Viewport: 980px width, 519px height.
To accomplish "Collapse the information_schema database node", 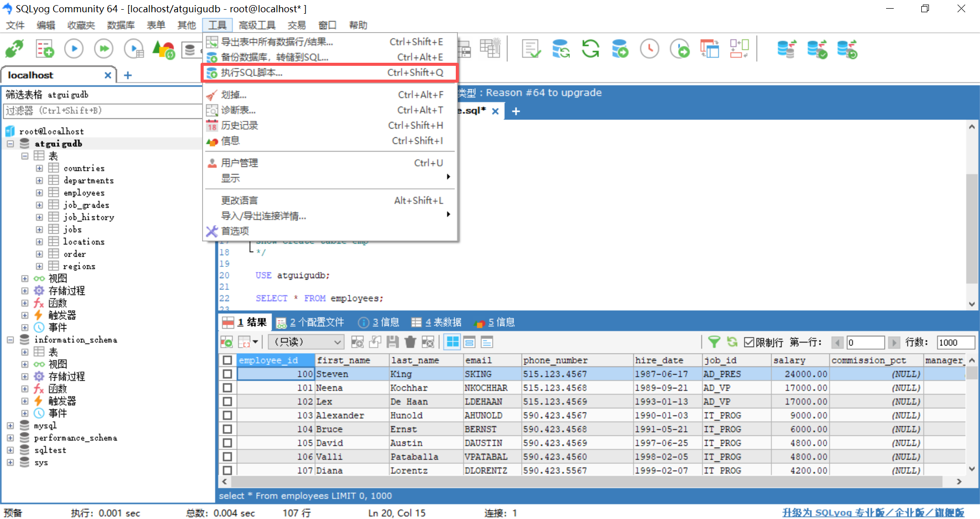I will pos(10,340).
